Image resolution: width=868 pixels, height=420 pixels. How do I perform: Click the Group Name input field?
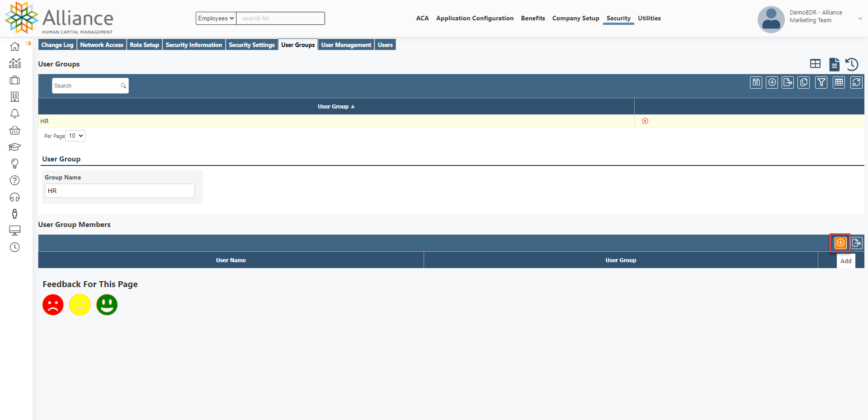[x=120, y=191]
